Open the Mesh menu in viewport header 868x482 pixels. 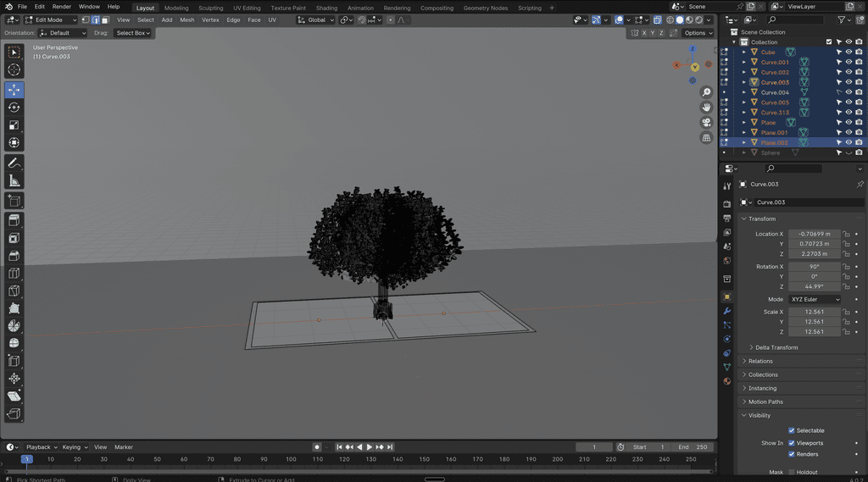(x=186, y=19)
